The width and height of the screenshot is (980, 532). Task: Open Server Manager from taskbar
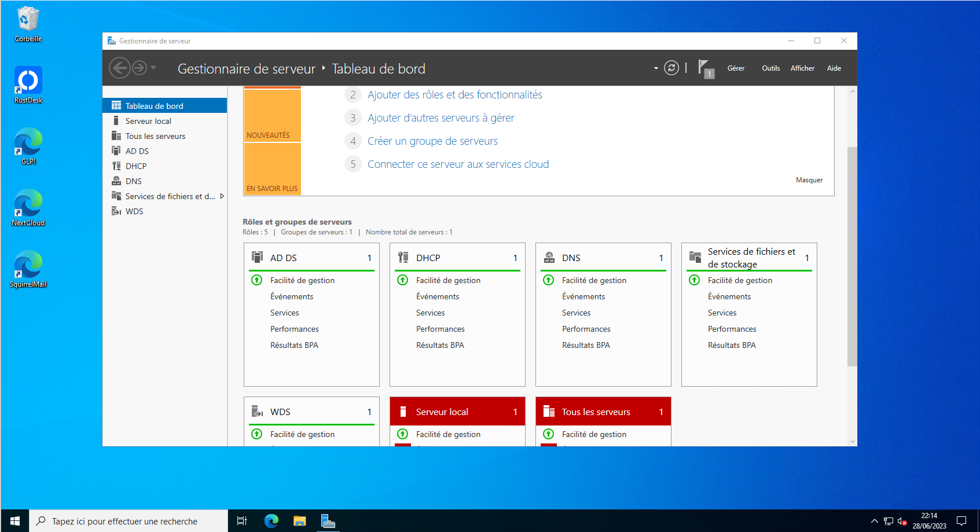coord(328,521)
